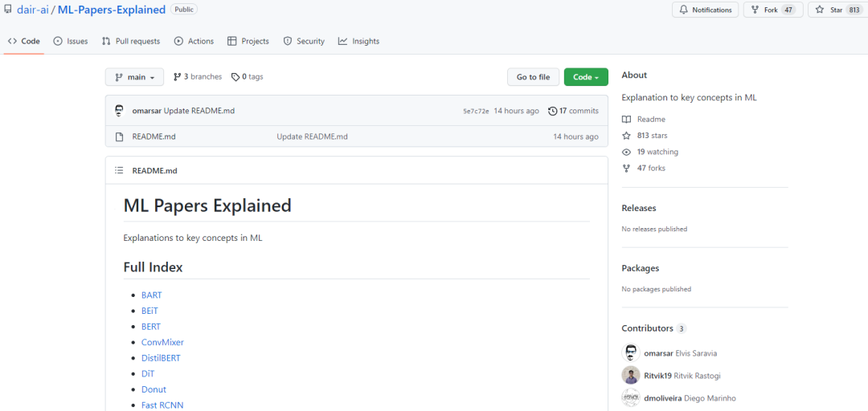Click the README.md header title above content
The image size is (868, 411).
click(154, 170)
